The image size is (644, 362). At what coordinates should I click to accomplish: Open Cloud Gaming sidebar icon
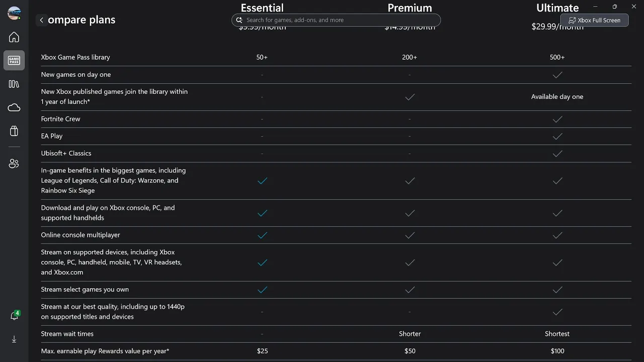(14, 108)
